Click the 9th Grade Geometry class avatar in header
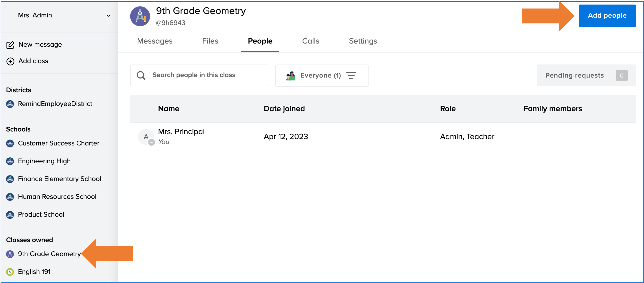Screen dimensions: 644x283 (x=140, y=16)
